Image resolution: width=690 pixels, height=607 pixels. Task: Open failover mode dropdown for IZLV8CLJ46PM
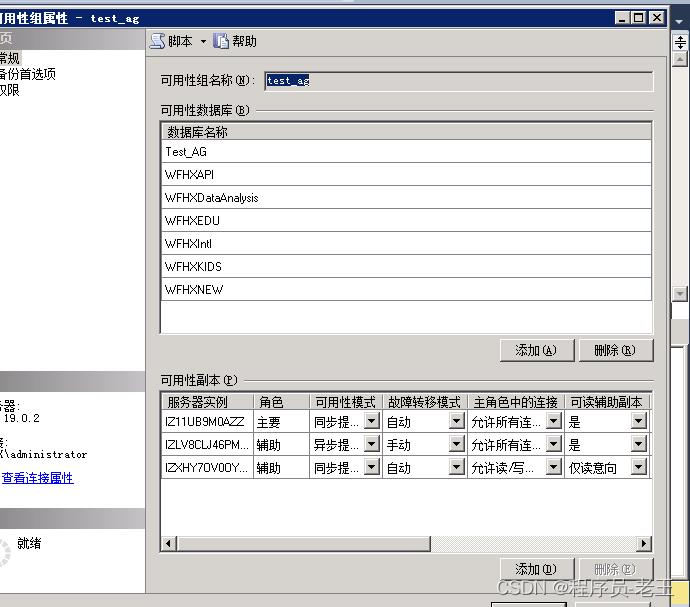[x=457, y=445]
